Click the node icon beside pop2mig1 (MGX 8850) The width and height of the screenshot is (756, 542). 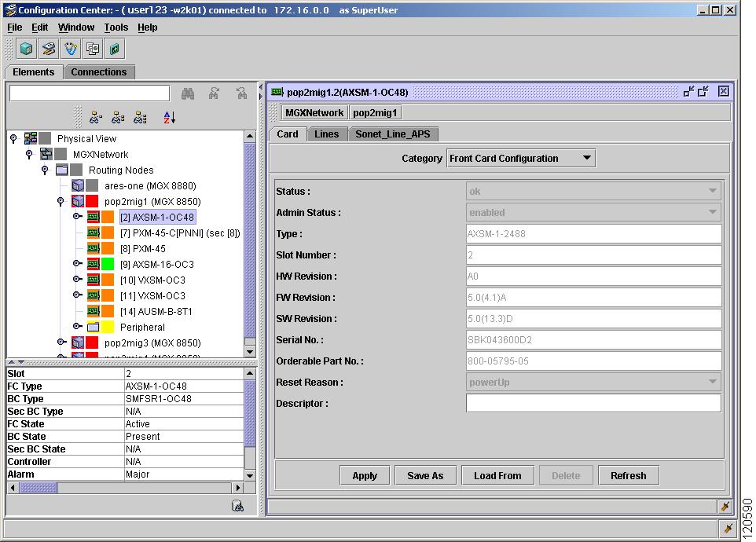(78, 201)
